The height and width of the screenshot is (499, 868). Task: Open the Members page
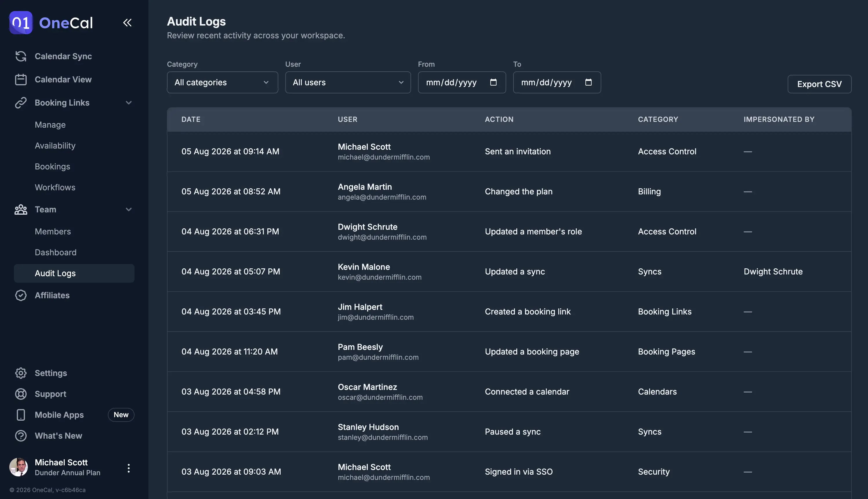(x=53, y=232)
